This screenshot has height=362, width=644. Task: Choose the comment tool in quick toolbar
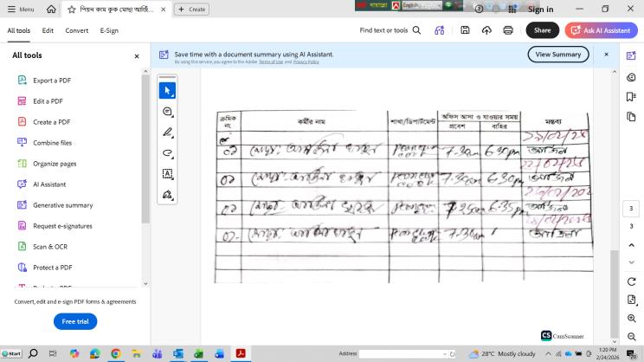tap(168, 112)
